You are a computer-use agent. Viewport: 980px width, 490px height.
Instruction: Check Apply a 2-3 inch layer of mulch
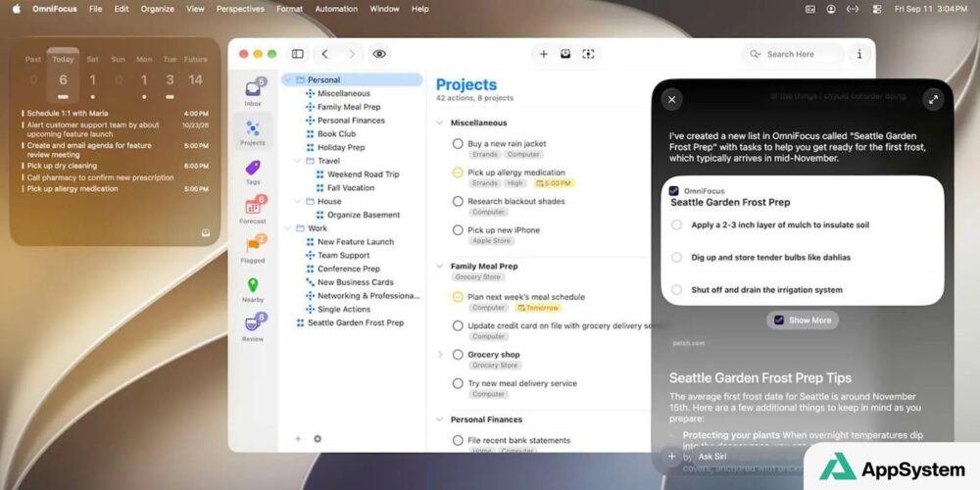tap(676, 225)
